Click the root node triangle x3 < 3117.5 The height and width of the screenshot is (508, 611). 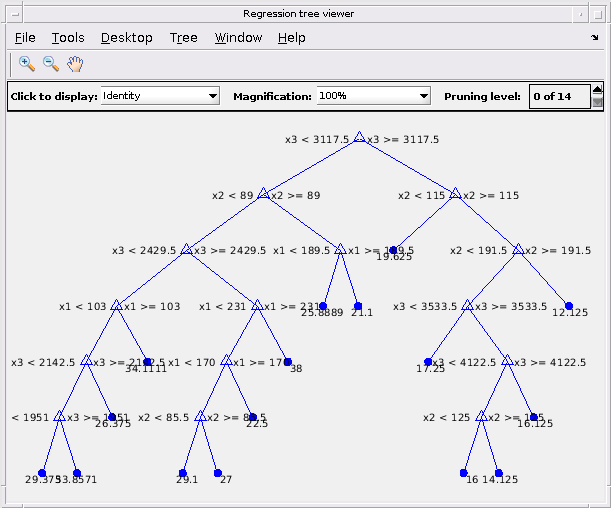[359, 138]
